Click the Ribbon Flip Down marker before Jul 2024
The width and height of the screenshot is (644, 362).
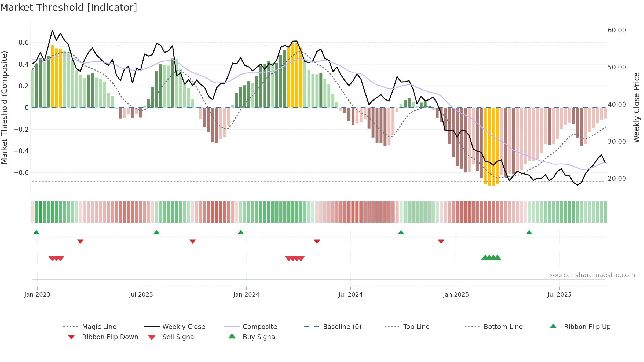point(317,242)
